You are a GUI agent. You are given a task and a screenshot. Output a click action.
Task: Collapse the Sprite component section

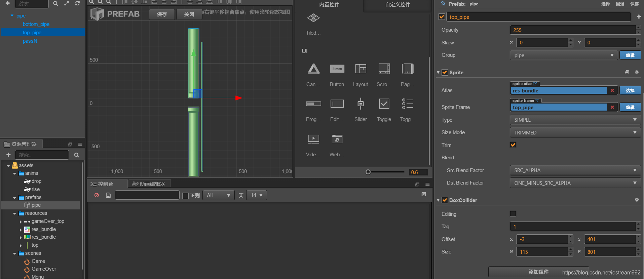point(438,73)
